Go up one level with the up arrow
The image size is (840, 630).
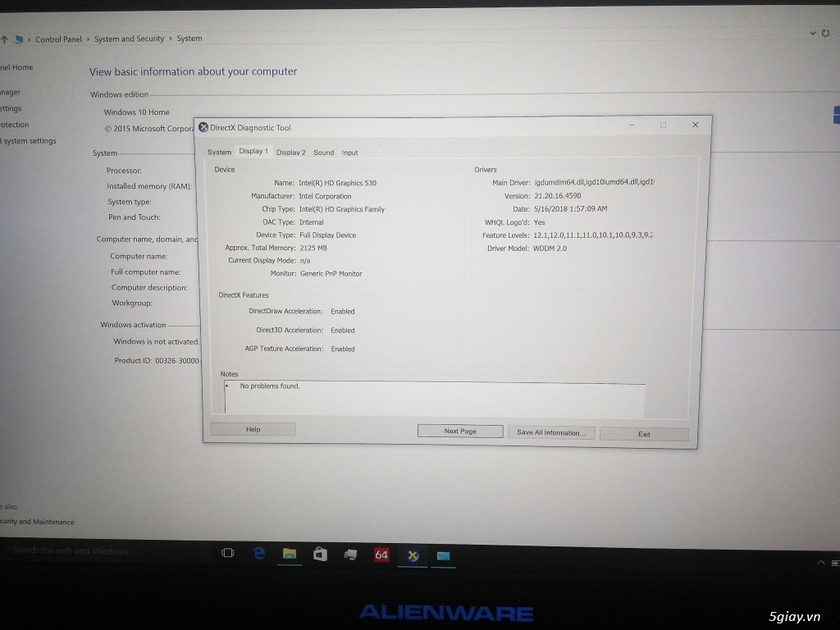pos(4,39)
